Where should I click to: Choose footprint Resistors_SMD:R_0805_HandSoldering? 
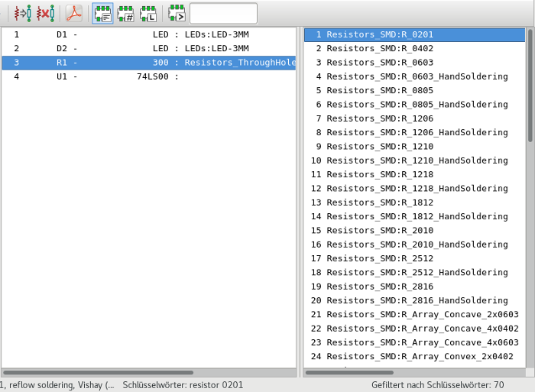417,105
